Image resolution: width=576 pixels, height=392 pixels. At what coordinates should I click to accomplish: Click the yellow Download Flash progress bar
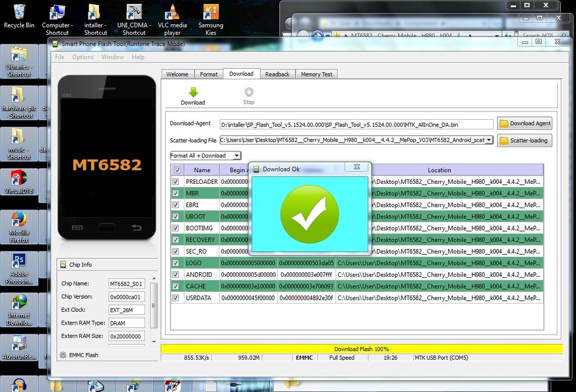pos(361,349)
